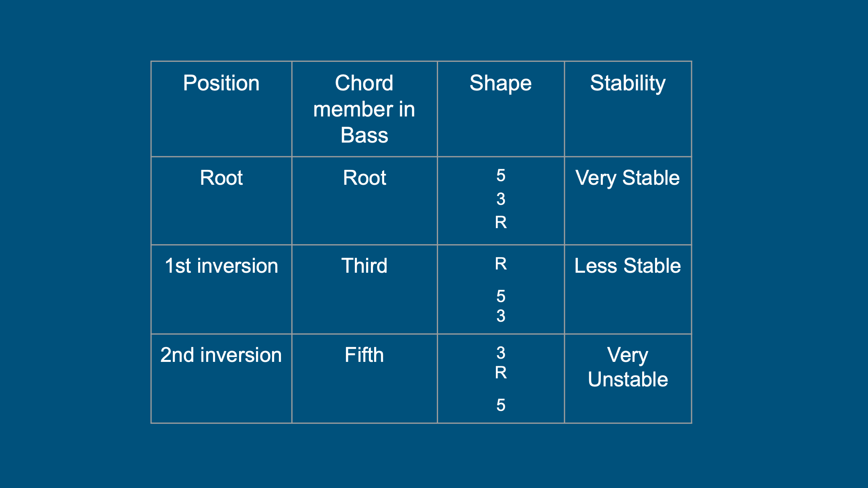Select the 2nd inversion cell
This screenshot has width=868, height=488.
point(221,355)
